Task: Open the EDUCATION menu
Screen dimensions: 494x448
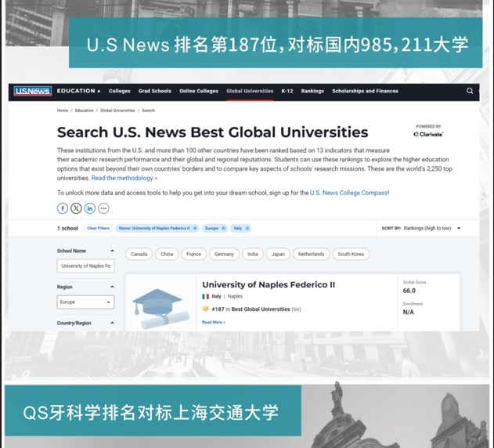Action: [78, 91]
